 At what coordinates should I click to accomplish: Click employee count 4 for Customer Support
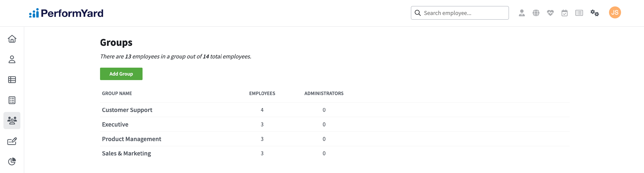tap(262, 110)
